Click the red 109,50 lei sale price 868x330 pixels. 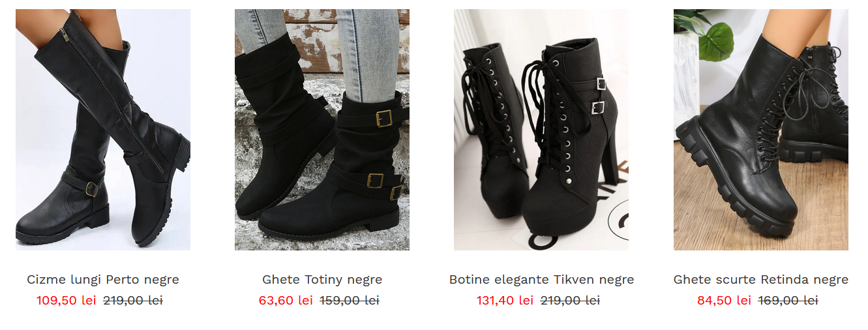pyautogui.click(x=67, y=300)
